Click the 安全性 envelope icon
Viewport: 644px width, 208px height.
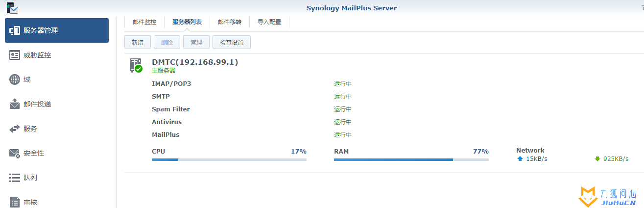point(15,153)
